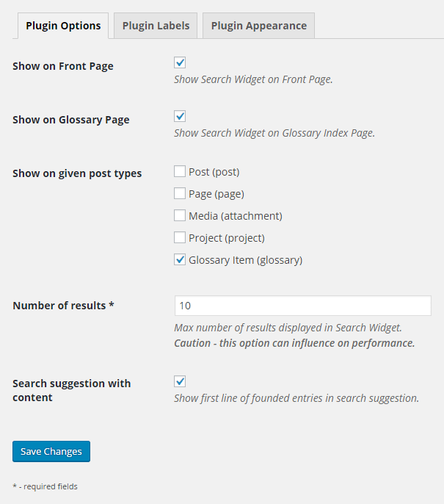
Task: Click the bold Caution performance warning text
Action: click(294, 343)
